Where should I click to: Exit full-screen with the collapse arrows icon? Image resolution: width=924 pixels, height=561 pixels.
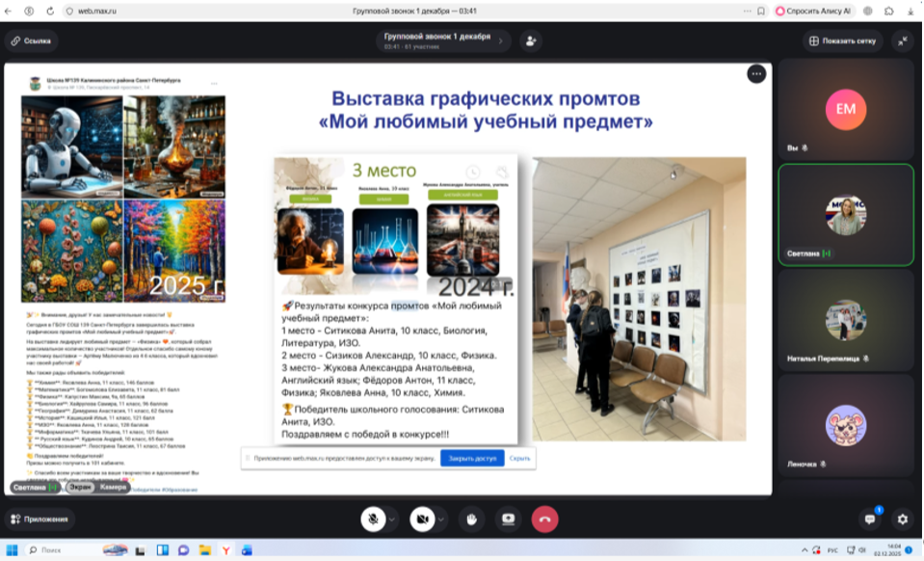pos(903,40)
